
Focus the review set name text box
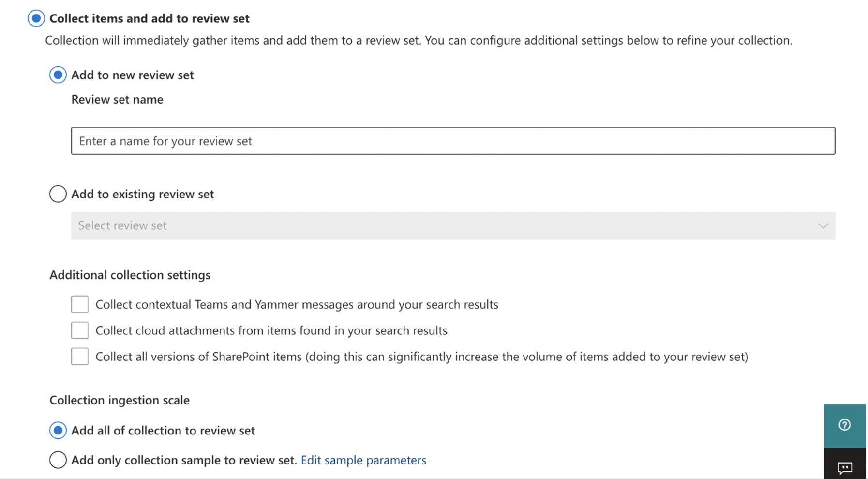pyautogui.click(x=452, y=141)
